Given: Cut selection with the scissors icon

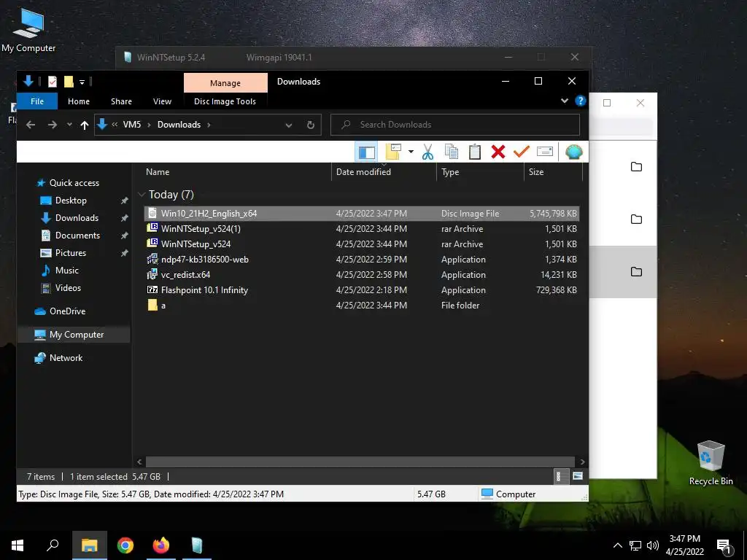Looking at the screenshot, I should tap(427, 152).
